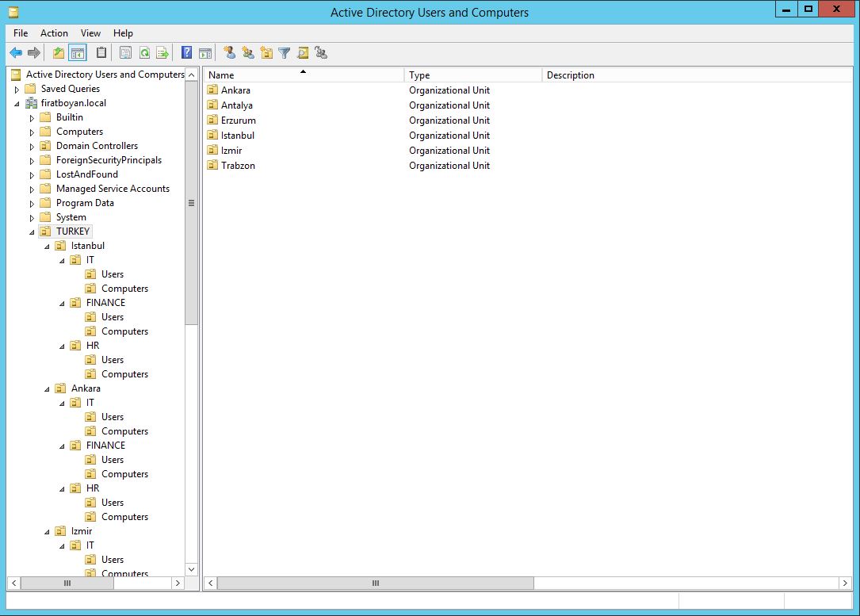Expand the Builtin container
860x616 pixels.
(x=32, y=117)
